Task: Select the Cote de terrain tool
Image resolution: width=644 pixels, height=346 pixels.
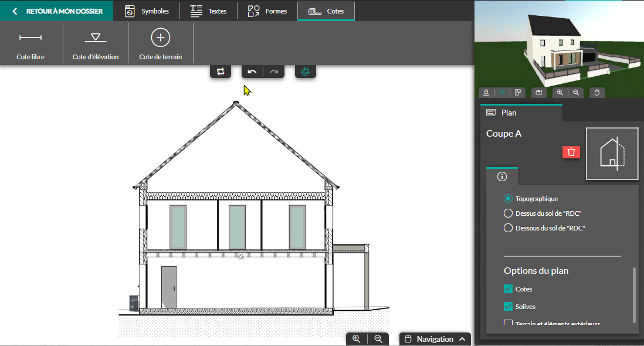Action: tap(160, 44)
